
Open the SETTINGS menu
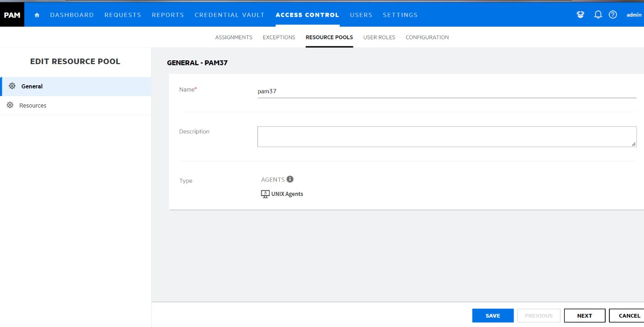400,15
